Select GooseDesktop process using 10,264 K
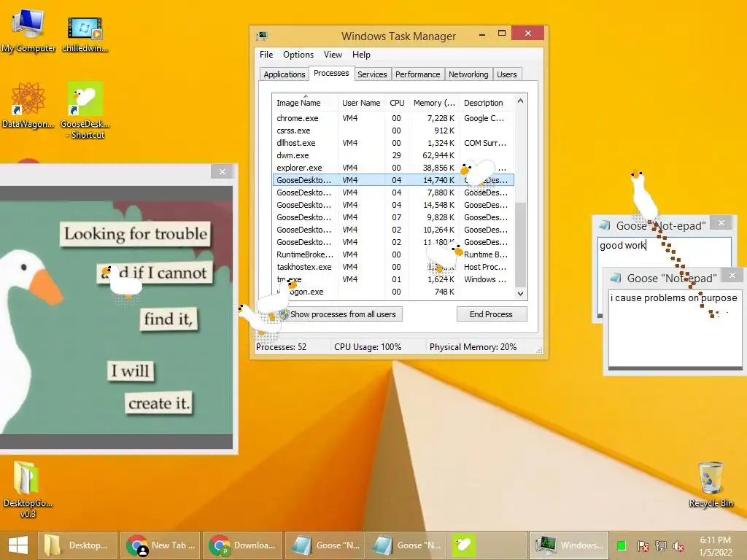 pyautogui.click(x=393, y=230)
